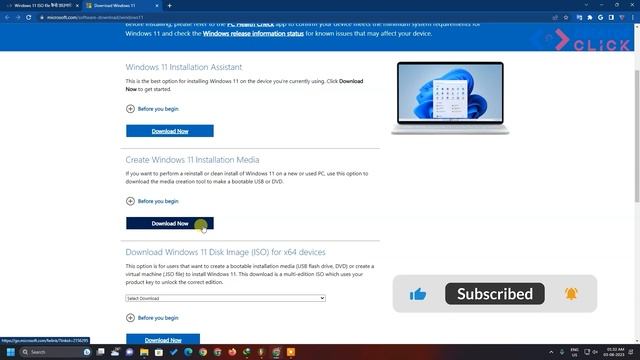The image size is (640, 360).
Task: Click the share icon in the address bar
Action: point(555,18)
